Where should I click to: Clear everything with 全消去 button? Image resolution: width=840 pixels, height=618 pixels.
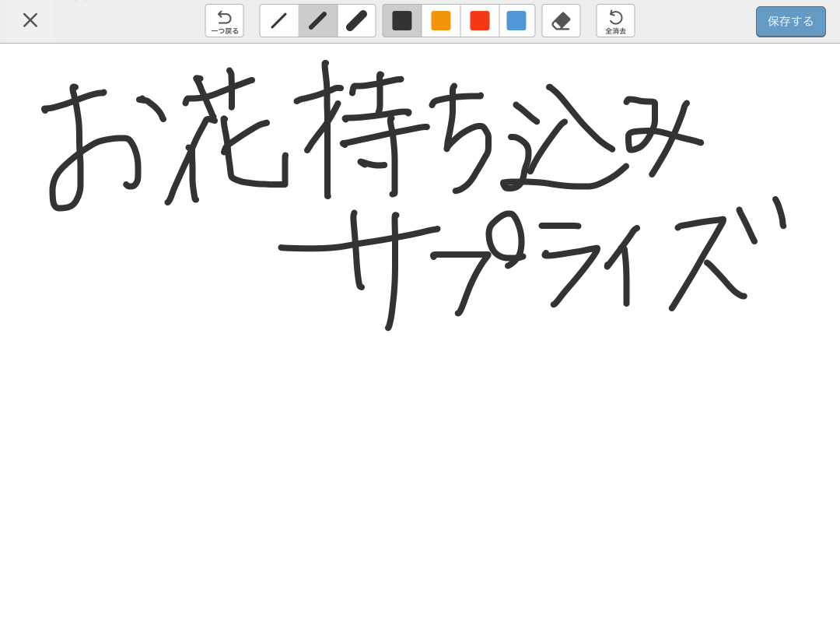[615, 21]
